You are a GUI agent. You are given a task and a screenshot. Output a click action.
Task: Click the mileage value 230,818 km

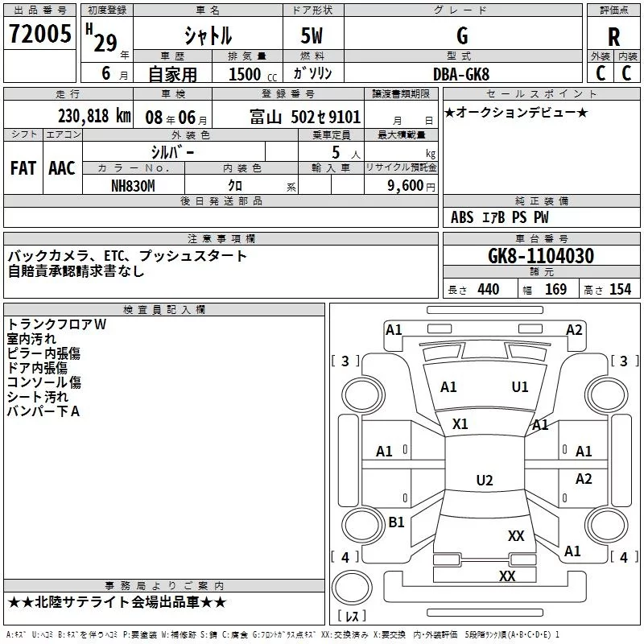coord(94,116)
